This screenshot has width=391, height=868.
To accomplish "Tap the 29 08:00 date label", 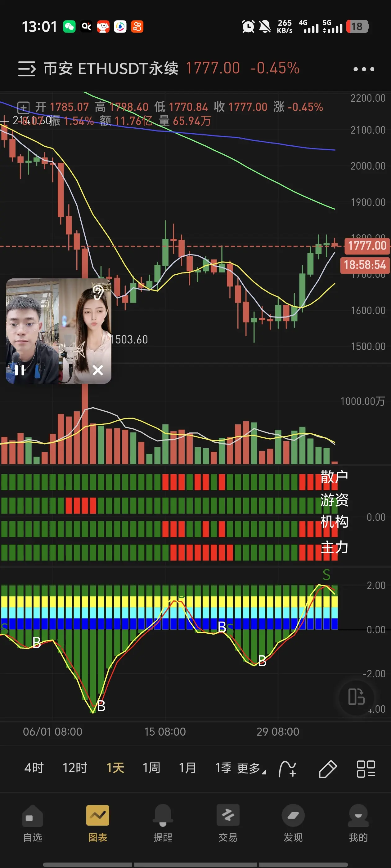I will 278,732.
